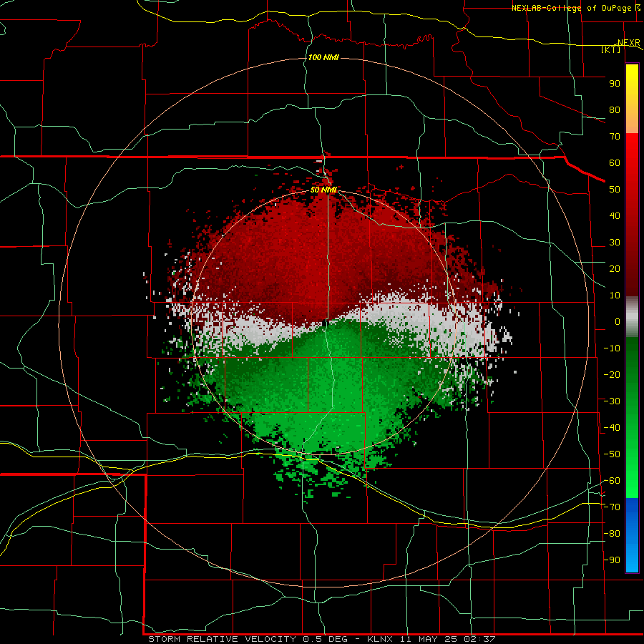Click the red segment of the color bar
The image size is (644, 644).
[x=632, y=215]
